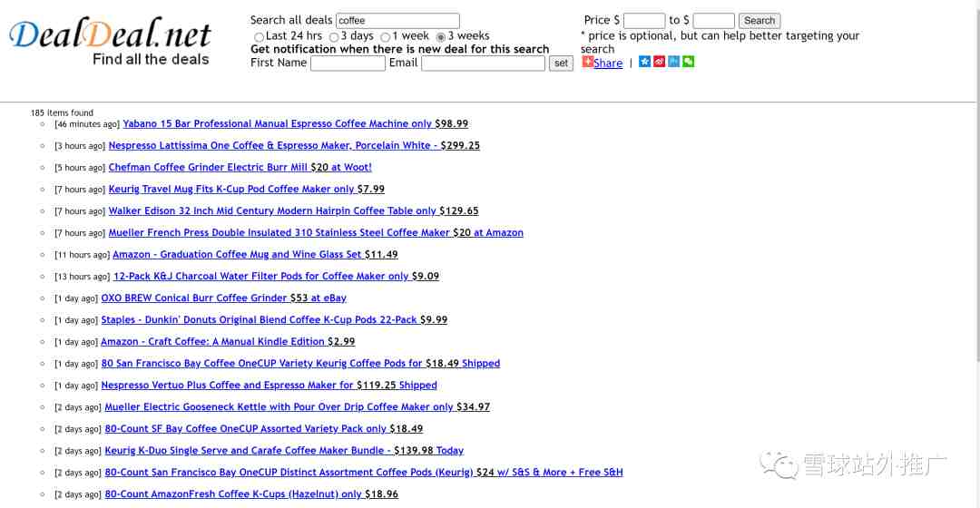Image resolution: width=980 pixels, height=508 pixels.
Task: Click the '[3 hours ago]' timestamp
Action: click(x=79, y=146)
